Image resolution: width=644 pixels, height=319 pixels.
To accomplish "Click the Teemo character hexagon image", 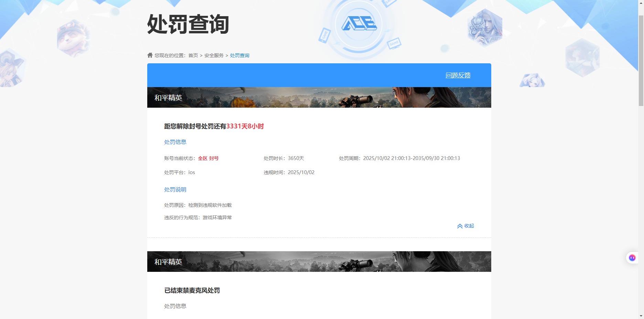I will pos(73,38).
